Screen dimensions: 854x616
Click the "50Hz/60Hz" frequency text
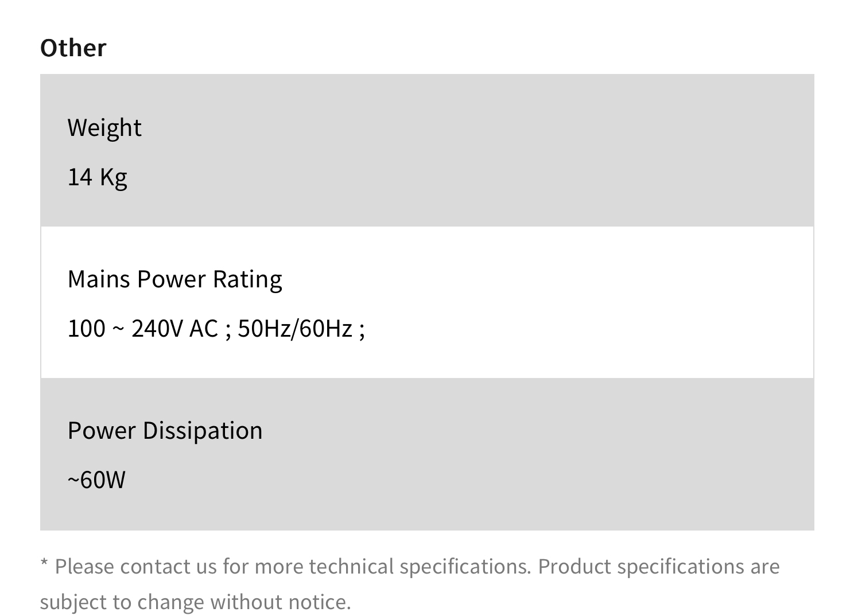pos(294,329)
